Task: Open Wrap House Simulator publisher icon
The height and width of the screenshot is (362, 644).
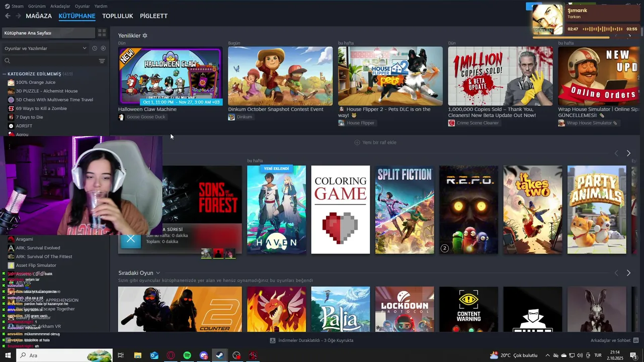Action: click(561, 123)
